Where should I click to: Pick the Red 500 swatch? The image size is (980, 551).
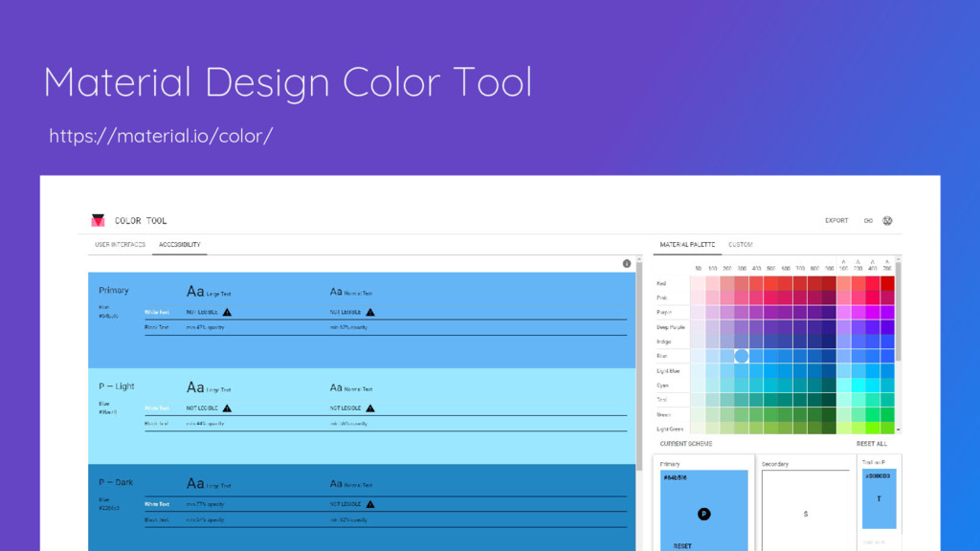pos(770,283)
